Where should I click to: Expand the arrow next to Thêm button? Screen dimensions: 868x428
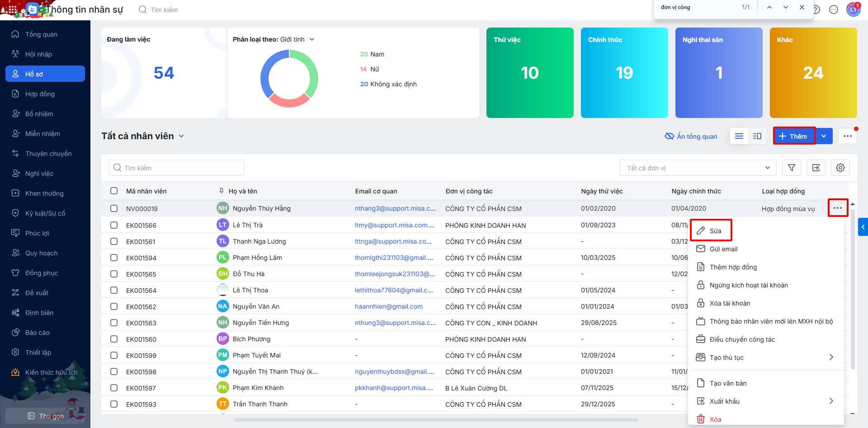click(824, 136)
